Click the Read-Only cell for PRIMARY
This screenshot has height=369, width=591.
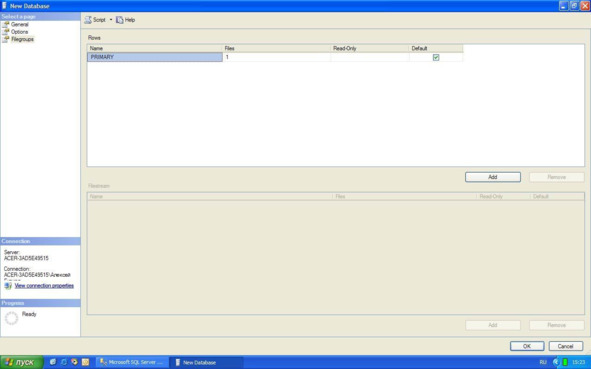click(370, 57)
